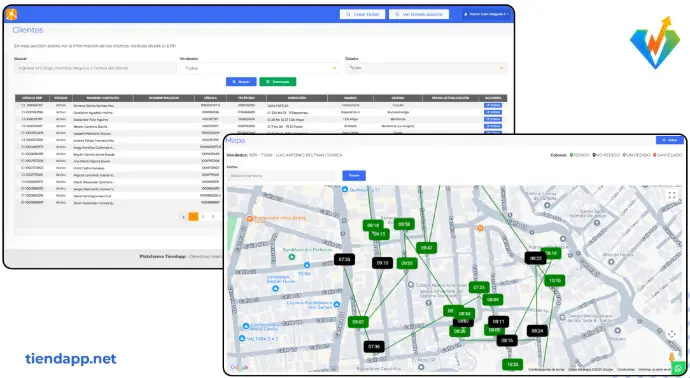
Task: Select the green 09:58 map marker
Action: [404, 224]
